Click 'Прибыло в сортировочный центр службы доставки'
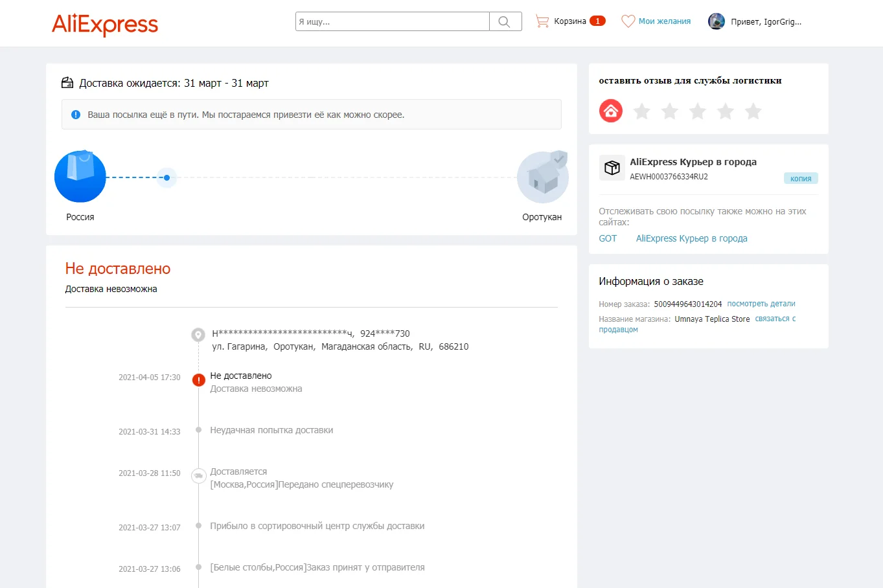The image size is (883, 588). pos(317,526)
